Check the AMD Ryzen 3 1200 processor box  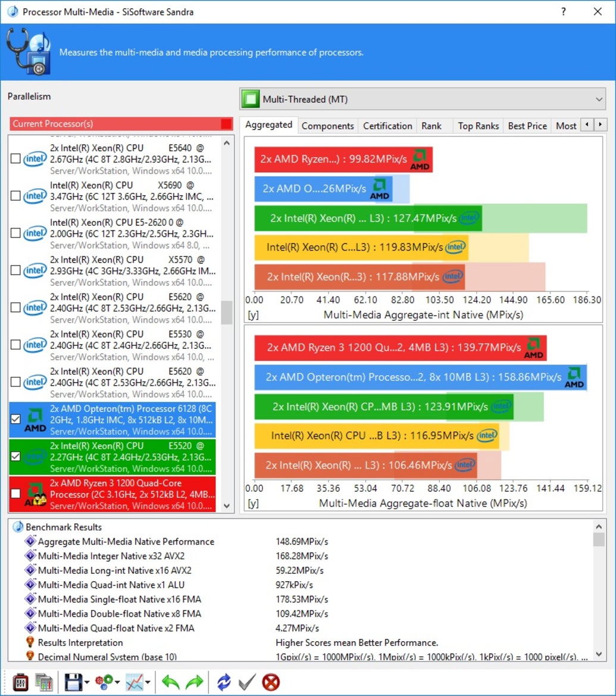coord(15,494)
